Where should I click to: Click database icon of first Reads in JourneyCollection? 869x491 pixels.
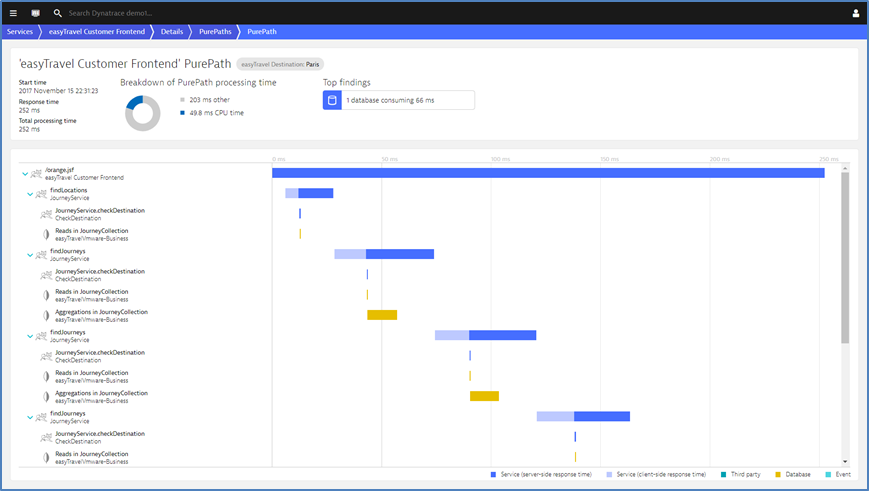[47, 234]
